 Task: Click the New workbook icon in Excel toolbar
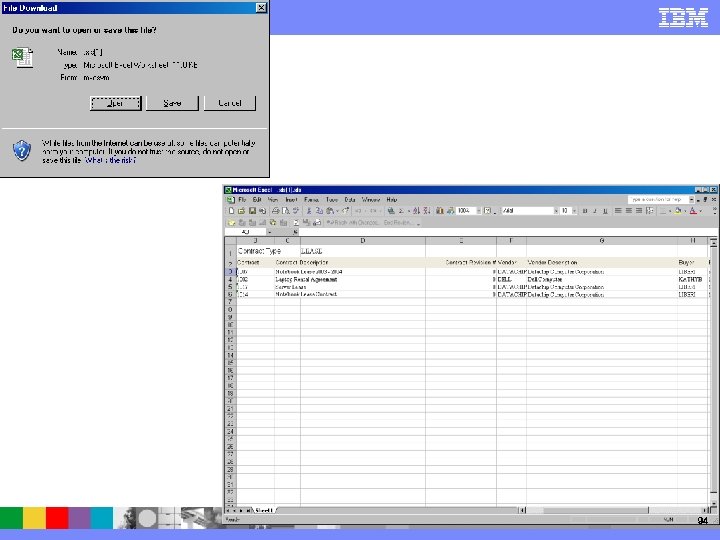tap(231, 211)
